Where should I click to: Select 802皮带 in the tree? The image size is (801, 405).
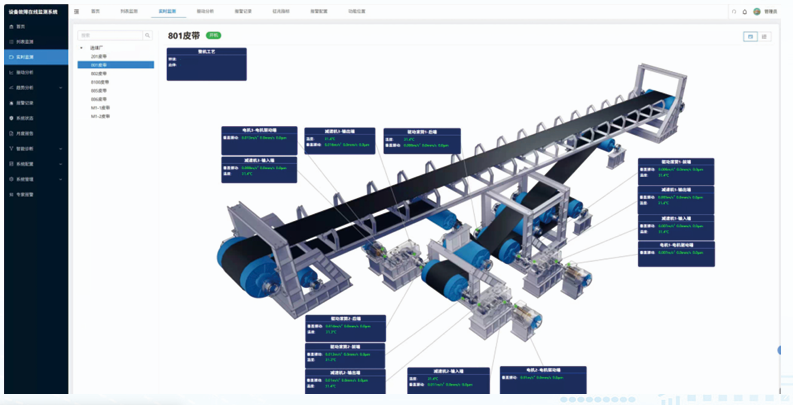[99, 74]
